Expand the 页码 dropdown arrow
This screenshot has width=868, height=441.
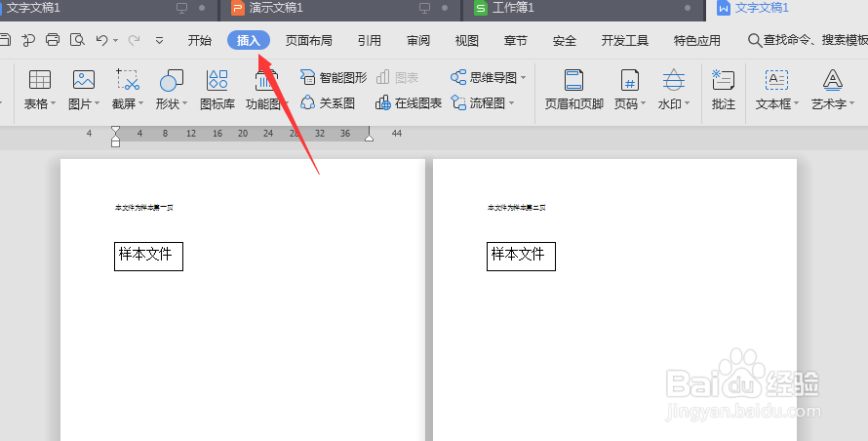(x=644, y=103)
